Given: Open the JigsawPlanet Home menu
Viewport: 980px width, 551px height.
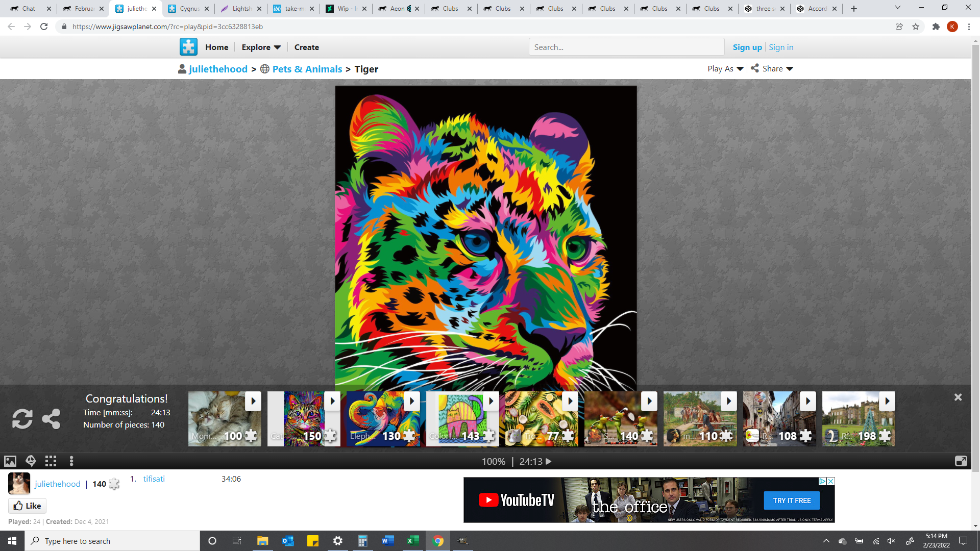Looking at the screenshot, I should (217, 47).
